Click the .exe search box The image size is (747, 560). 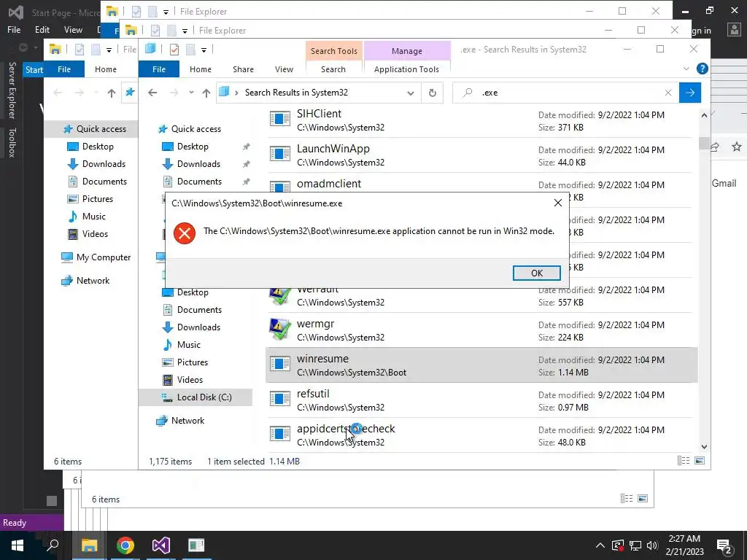pyautogui.click(x=567, y=93)
